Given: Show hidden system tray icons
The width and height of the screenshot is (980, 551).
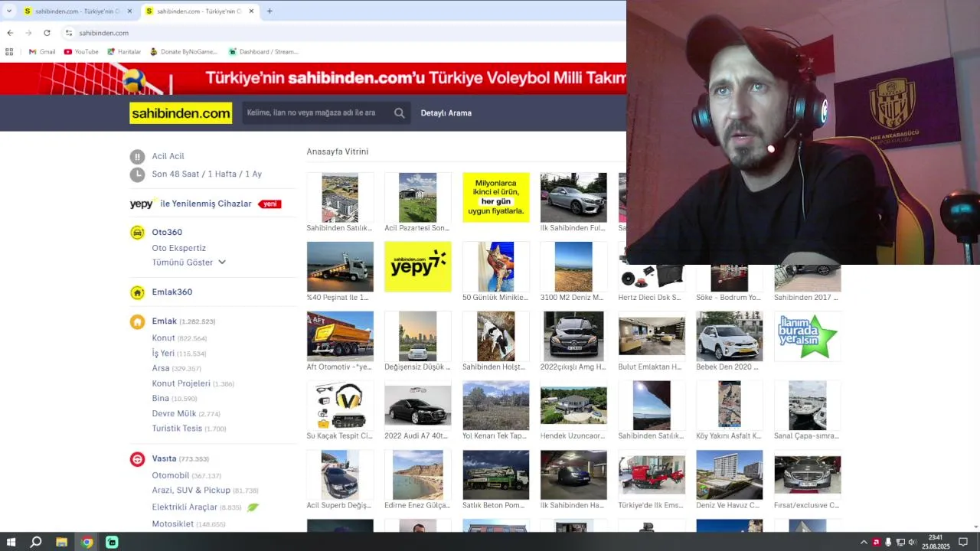Looking at the screenshot, I should [864, 542].
